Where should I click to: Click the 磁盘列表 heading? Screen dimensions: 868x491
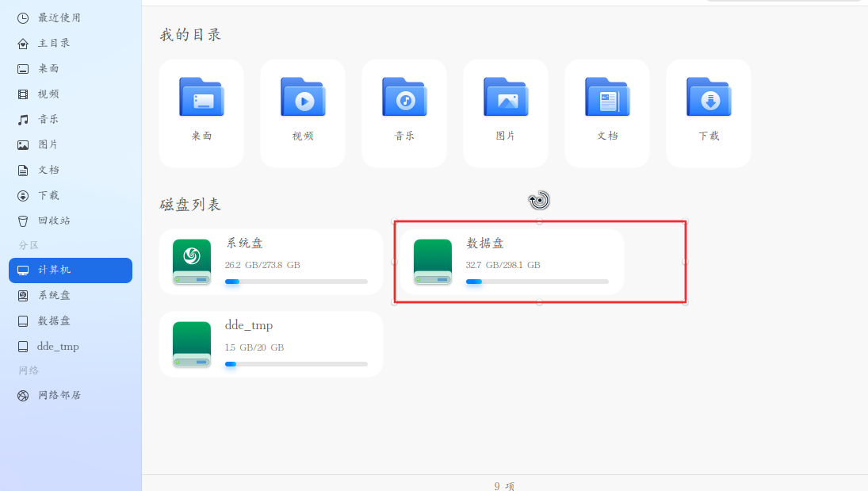[x=190, y=205]
